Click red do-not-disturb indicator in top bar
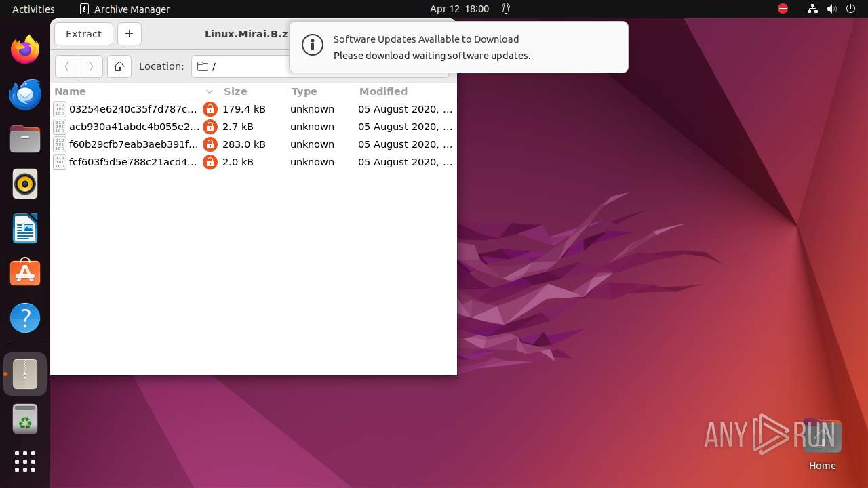This screenshot has height=488, width=868. (x=783, y=9)
